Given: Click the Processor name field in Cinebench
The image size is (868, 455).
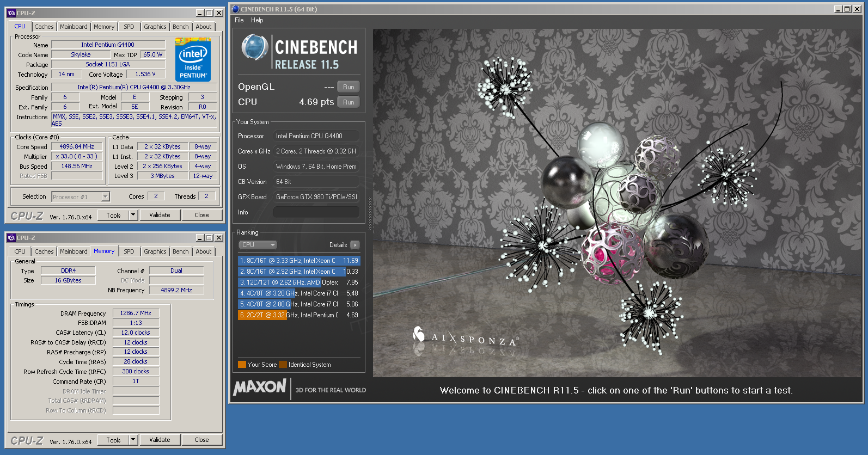Looking at the screenshot, I should (x=316, y=136).
